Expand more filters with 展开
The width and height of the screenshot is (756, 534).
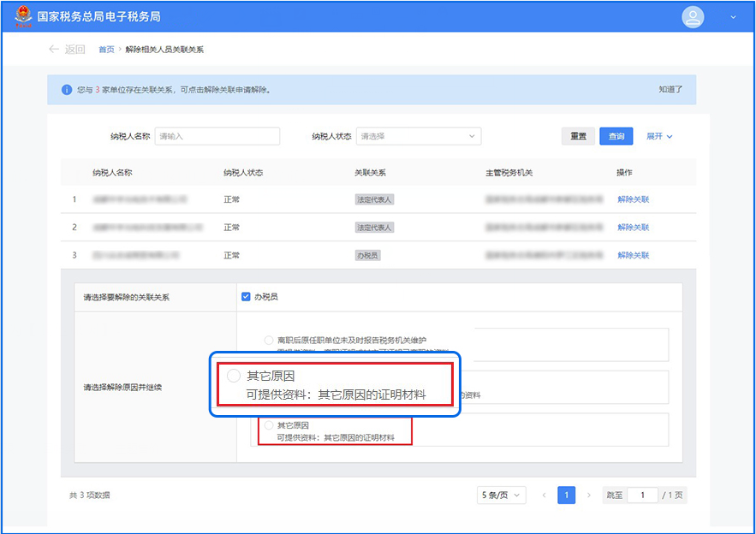point(659,136)
